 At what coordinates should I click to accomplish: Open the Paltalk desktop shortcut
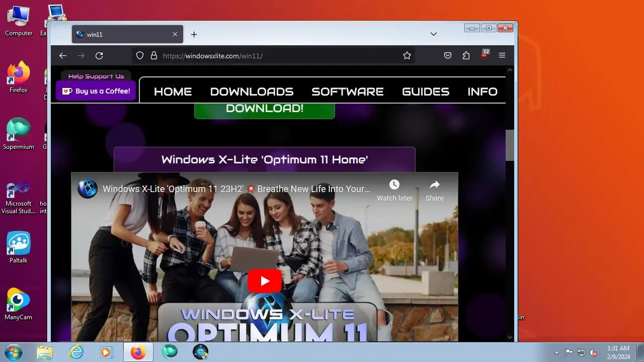[x=19, y=248]
